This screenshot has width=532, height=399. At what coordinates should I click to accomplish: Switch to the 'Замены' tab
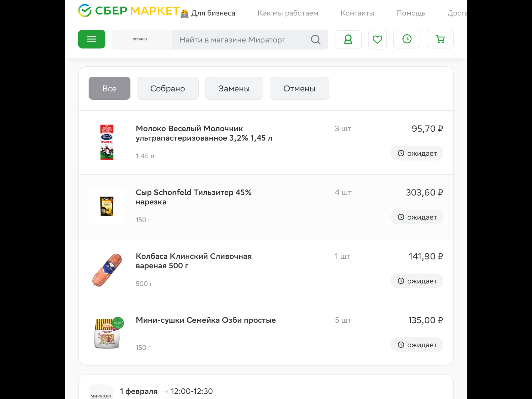click(234, 88)
